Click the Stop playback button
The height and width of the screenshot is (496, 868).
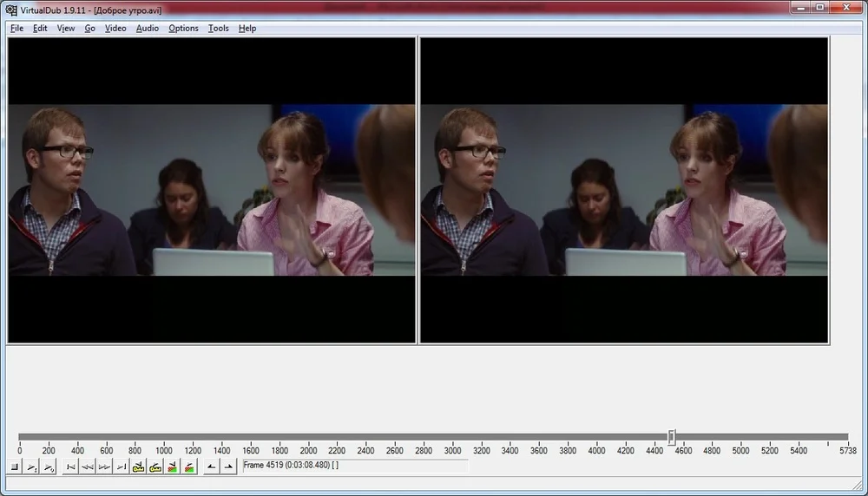15,467
